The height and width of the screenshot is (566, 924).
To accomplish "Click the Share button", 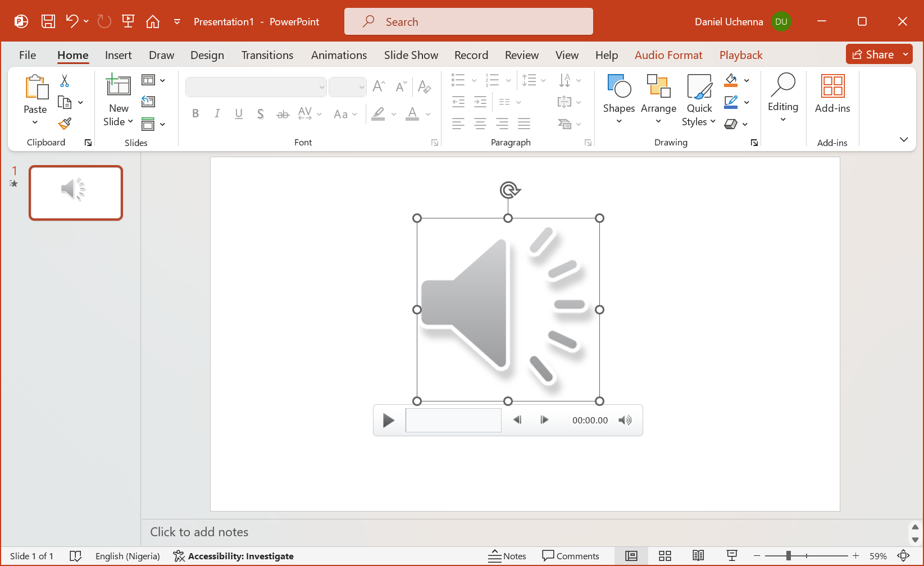I will [x=873, y=54].
